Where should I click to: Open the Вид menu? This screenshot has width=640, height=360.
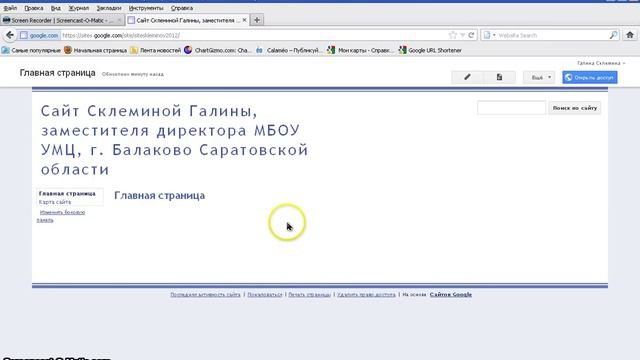tap(56, 8)
